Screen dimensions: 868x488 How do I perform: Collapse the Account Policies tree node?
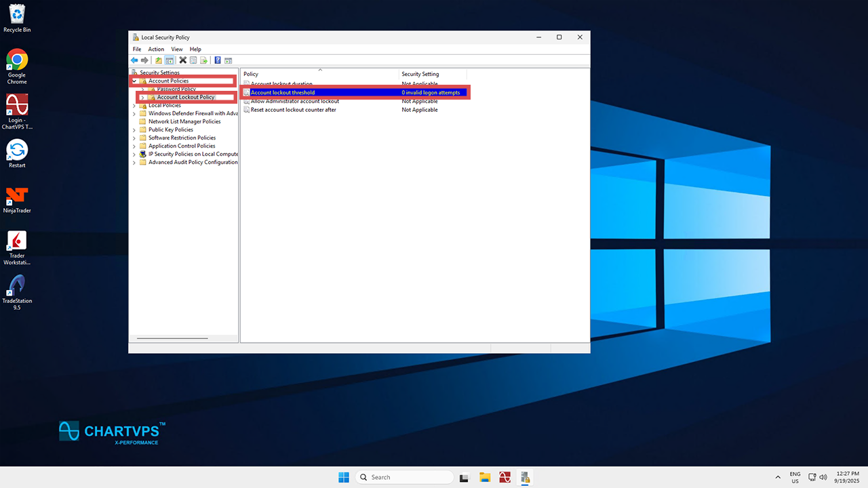coord(134,81)
